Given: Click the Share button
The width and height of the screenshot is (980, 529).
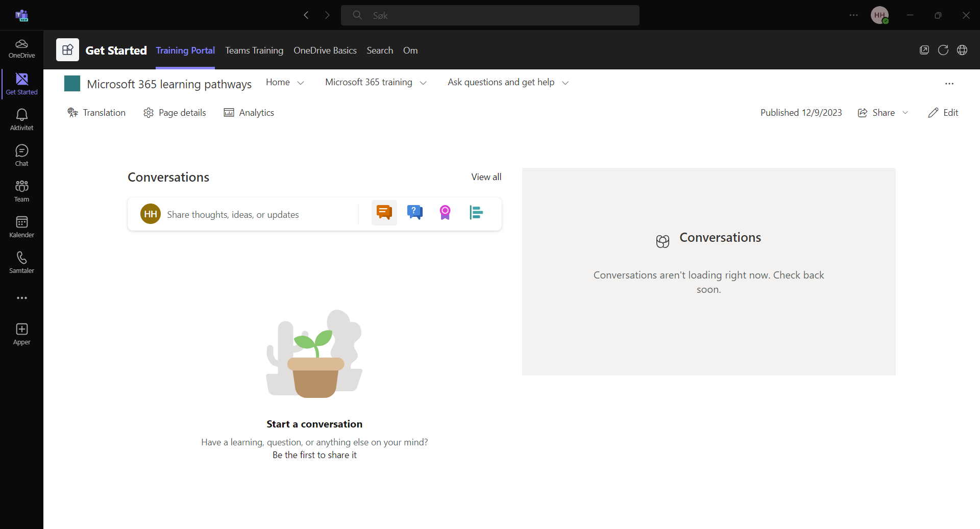Looking at the screenshot, I should [876, 113].
